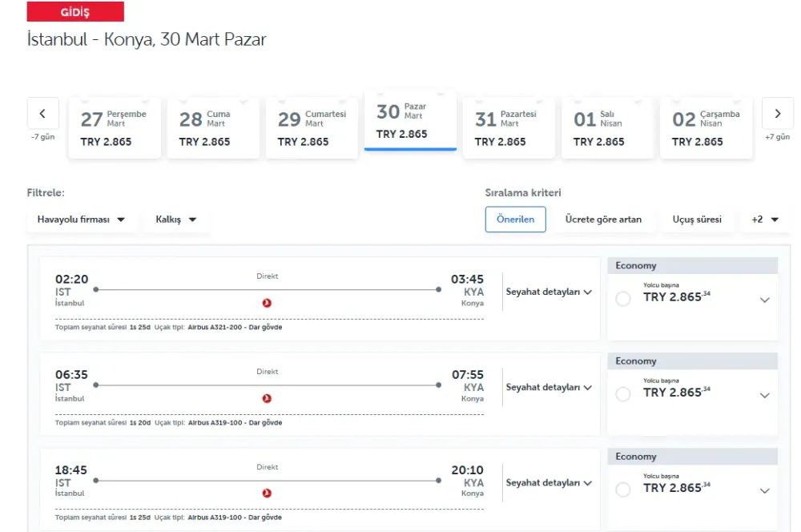This screenshot has height=532, width=801.
Task: Sort flights by Uçuş süresi
Action: [696, 220]
